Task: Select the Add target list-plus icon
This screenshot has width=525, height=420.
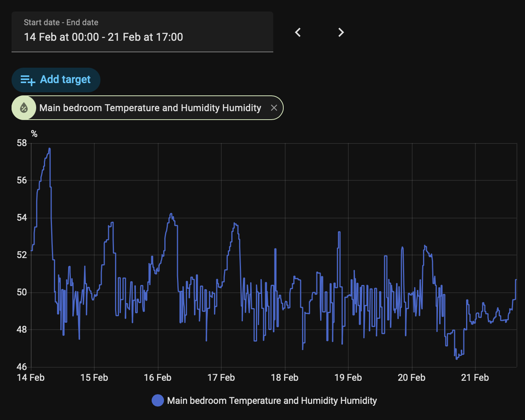Action: pos(27,80)
